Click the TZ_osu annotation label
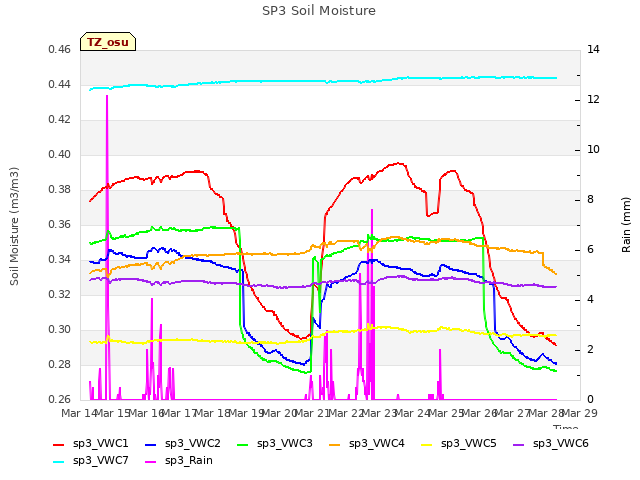 coord(108,42)
